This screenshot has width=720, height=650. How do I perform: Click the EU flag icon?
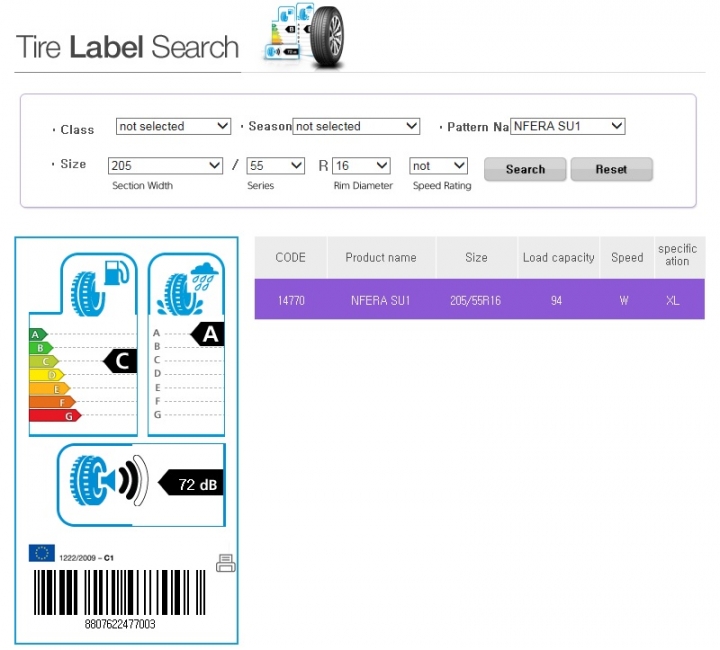41,553
